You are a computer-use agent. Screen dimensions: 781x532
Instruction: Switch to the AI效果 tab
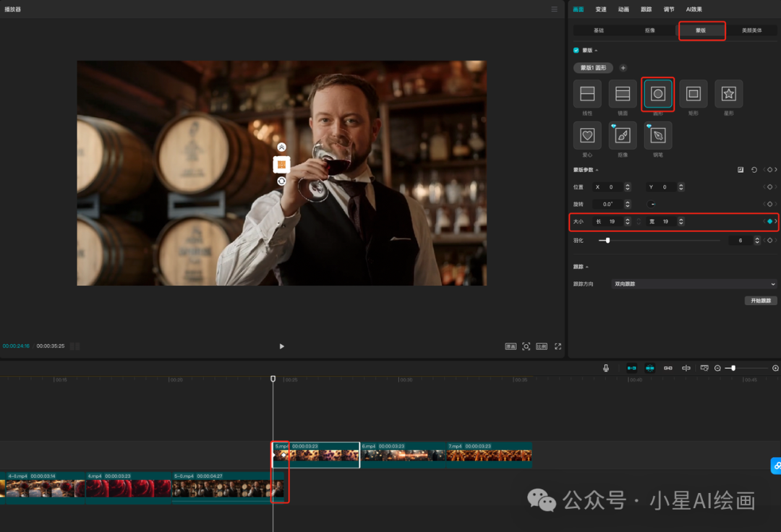693,9
